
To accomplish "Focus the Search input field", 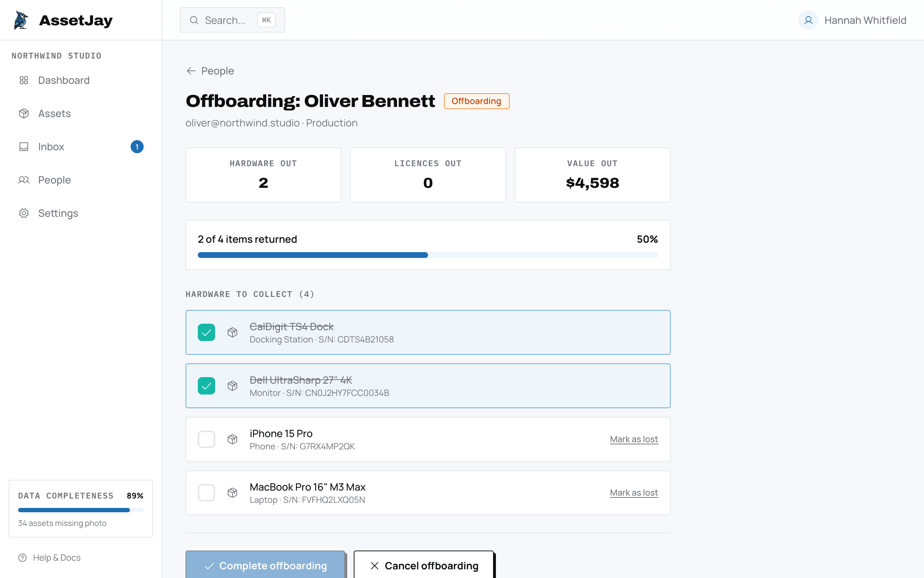I will (232, 20).
